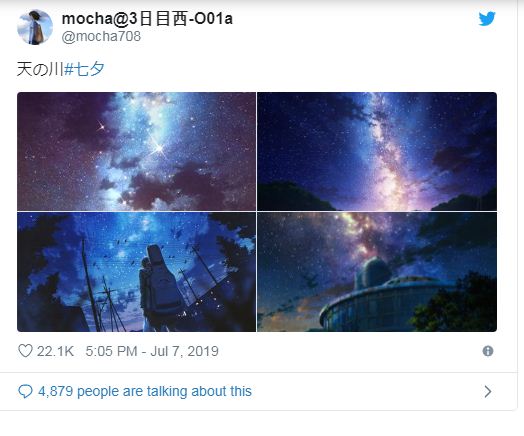Click the speech bubble reply icon
Screen dimensions: 524x436
pyautogui.click(x=25, y=391)
